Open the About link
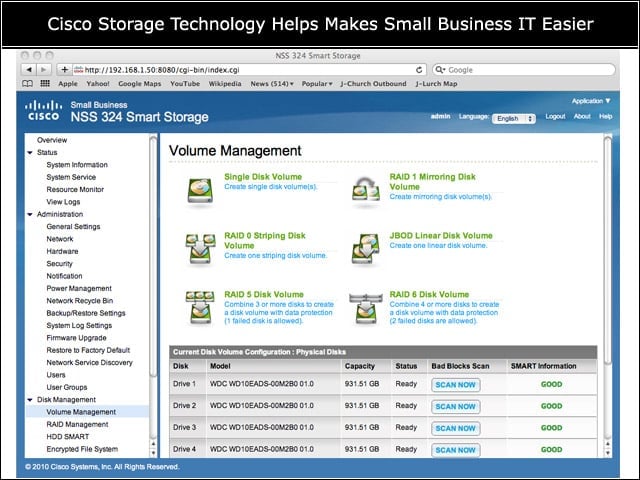640x480 pixels. [x=582, y=116]
